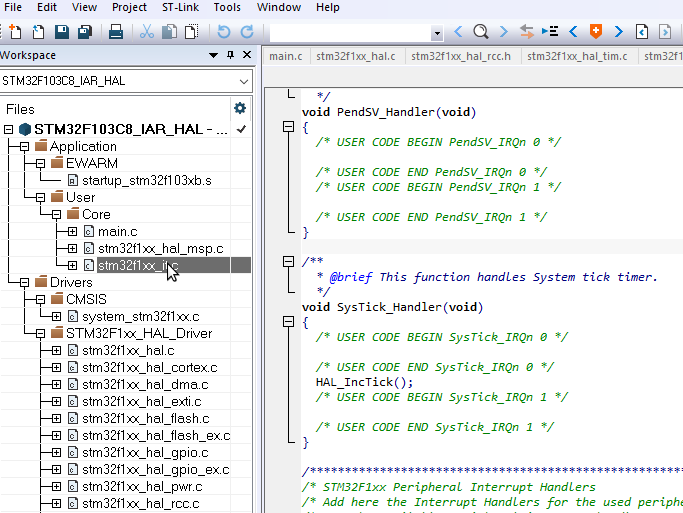Click the project build checkmark column
Screen dimensions: 683x513
241,129
